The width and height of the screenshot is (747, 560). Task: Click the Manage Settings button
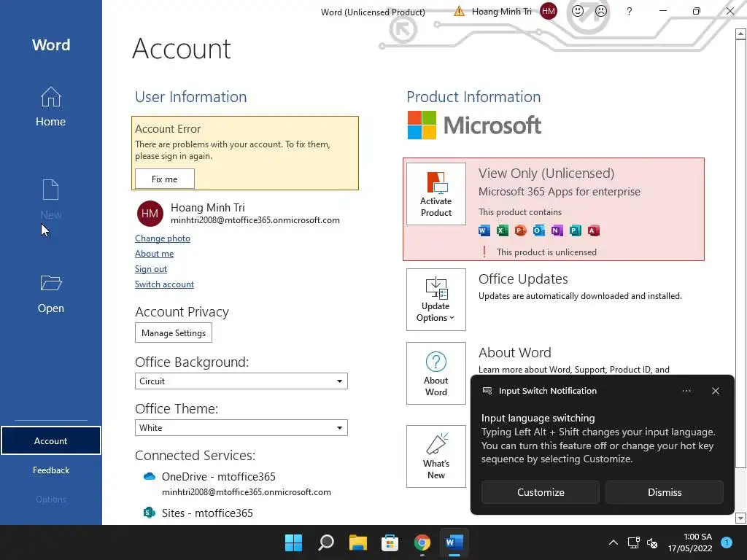174,332
